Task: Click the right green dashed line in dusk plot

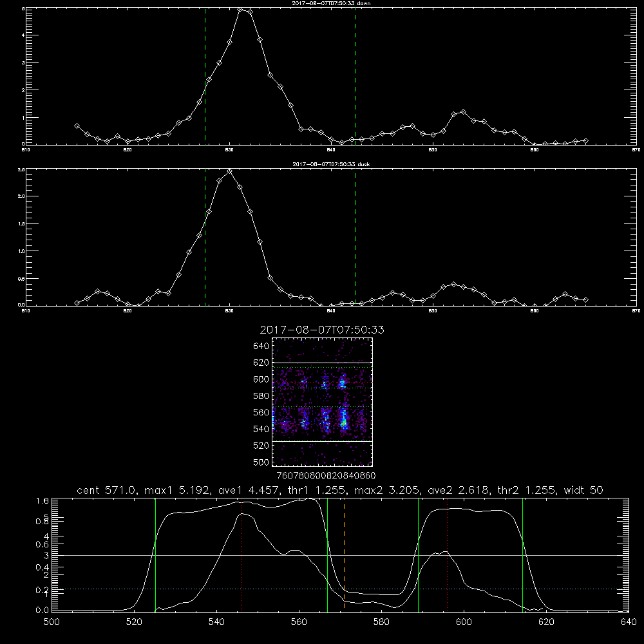Action: click(x=355, y=237)
